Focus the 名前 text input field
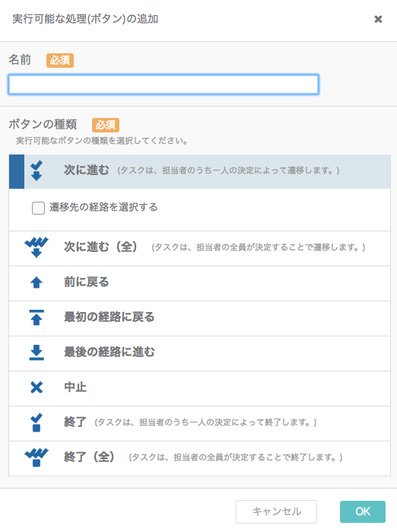The width and height of the screenshot is (397, 532). pyautogui.click(x=164, y=84)
